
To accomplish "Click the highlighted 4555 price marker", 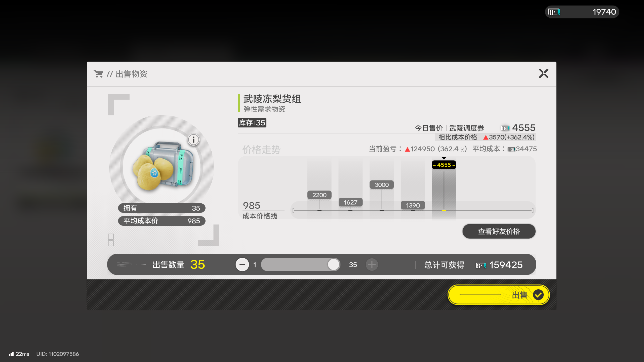I will coord(444,165).
